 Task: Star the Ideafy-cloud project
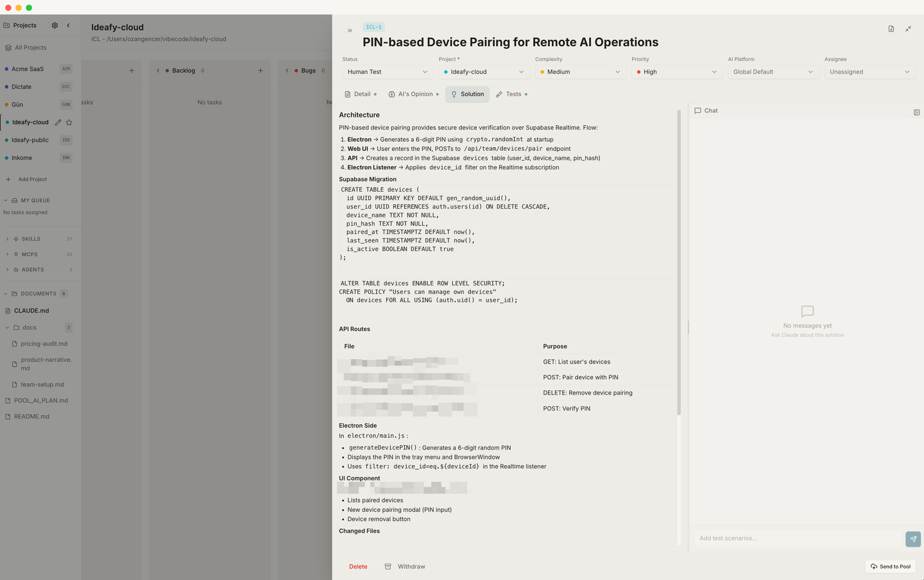[x=69, y=122]
